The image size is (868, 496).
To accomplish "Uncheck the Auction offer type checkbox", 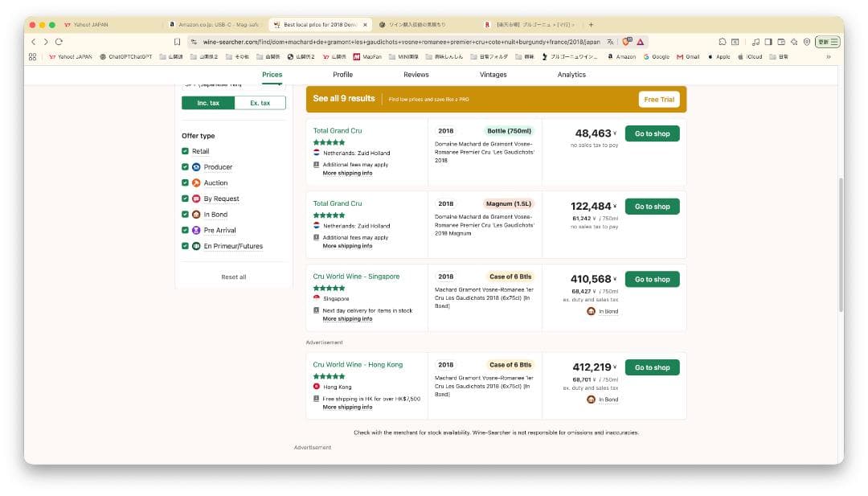I will pos(186,183).
